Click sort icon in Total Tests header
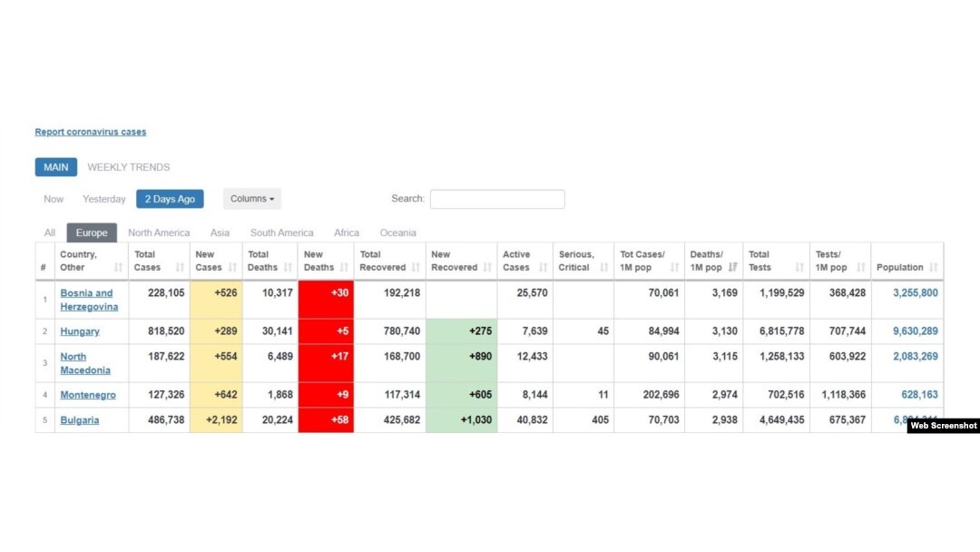The image size is (980, 552). (799, 268)
